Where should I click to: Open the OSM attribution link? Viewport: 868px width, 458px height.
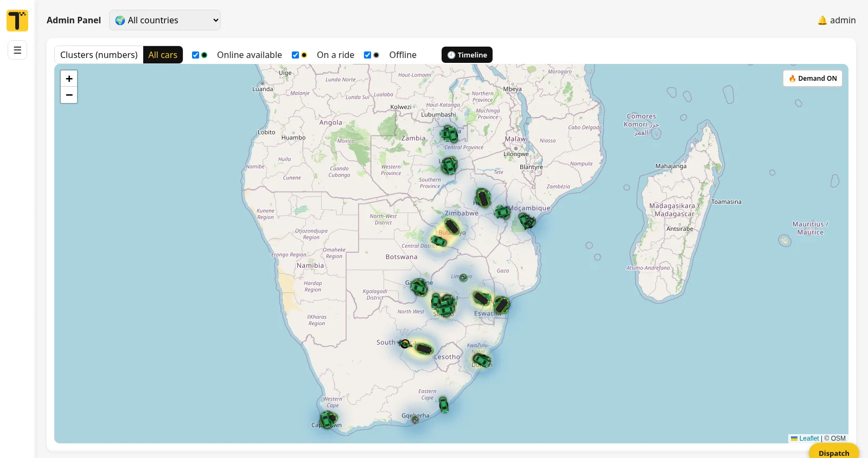click(838, 438)
